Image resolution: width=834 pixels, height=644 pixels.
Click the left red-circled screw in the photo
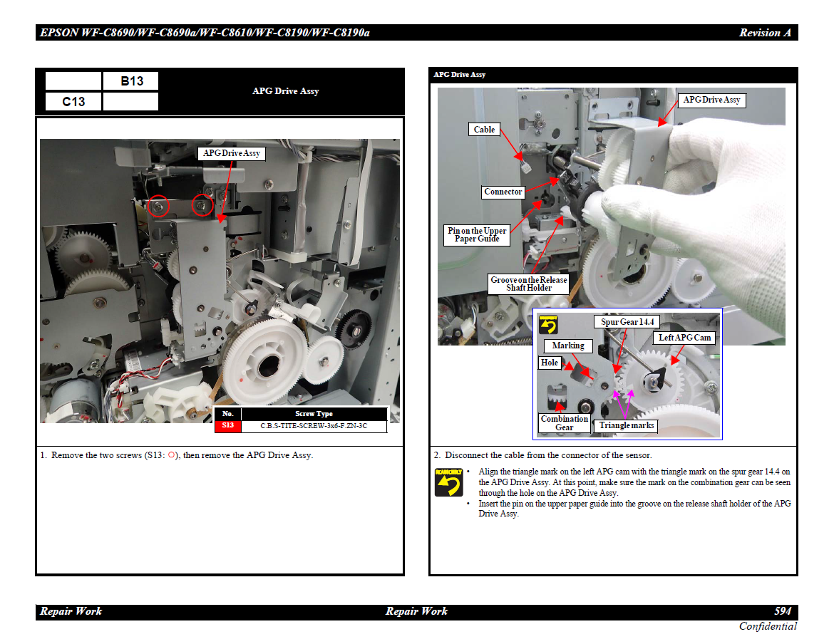[x=160, y=206]
